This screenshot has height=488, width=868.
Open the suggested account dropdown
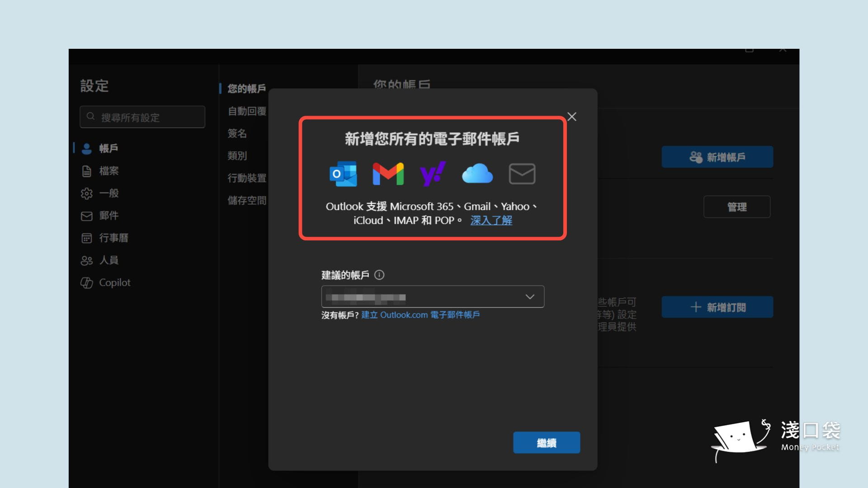point(529,297)
